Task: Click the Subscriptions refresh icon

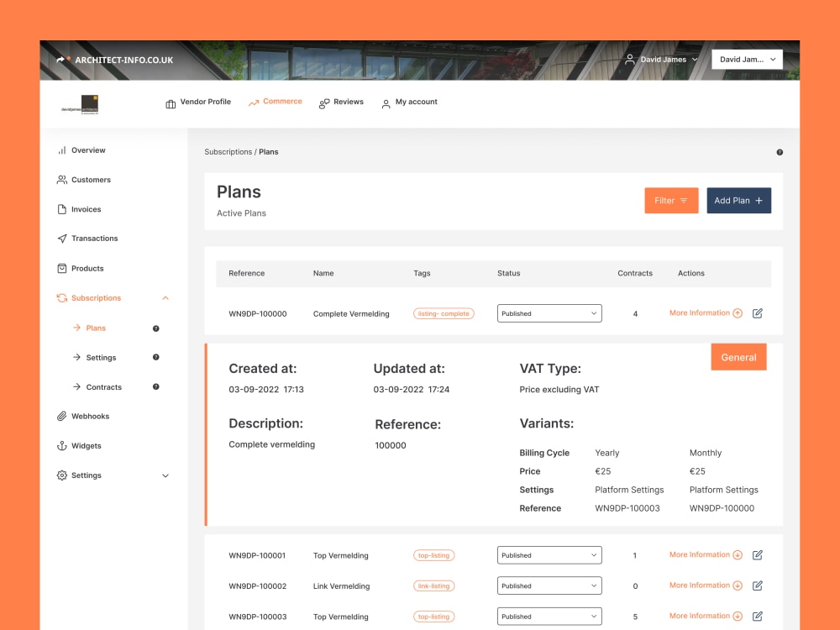Action: 62,298
